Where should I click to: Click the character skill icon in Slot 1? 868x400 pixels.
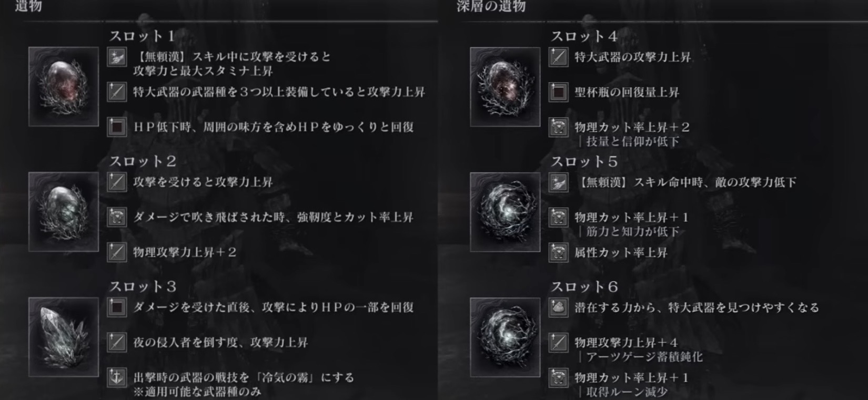point(117,57)
